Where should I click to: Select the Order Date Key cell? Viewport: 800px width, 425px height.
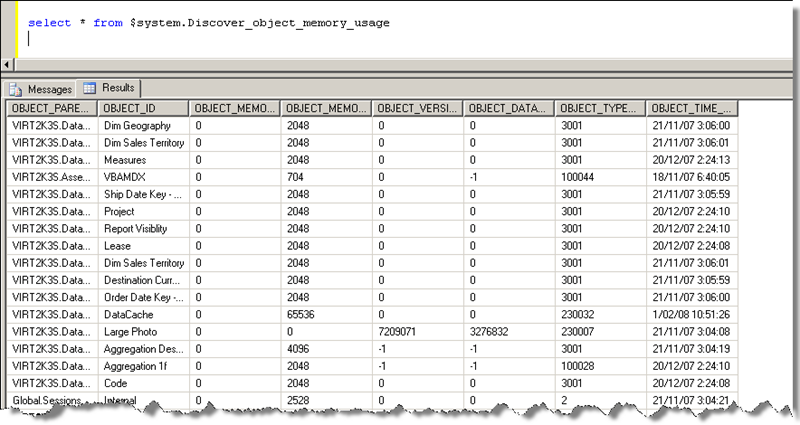143,297
